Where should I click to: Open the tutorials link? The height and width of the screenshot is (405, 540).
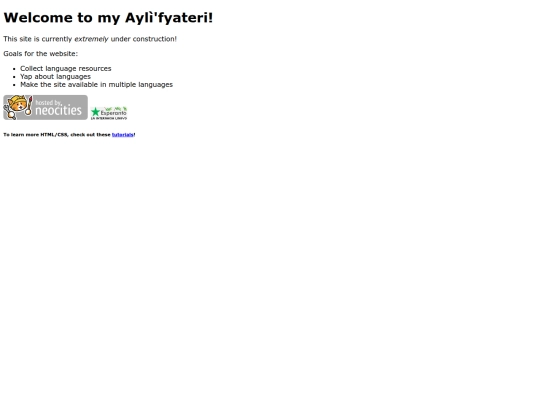click(123, 135)
